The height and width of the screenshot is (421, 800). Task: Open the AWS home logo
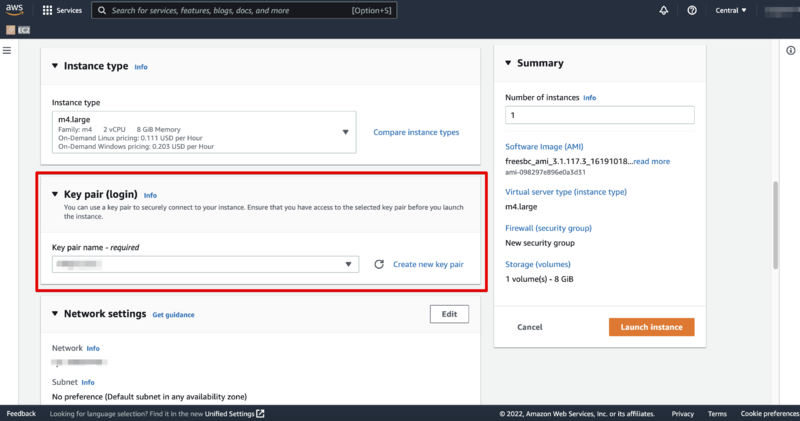14,10
